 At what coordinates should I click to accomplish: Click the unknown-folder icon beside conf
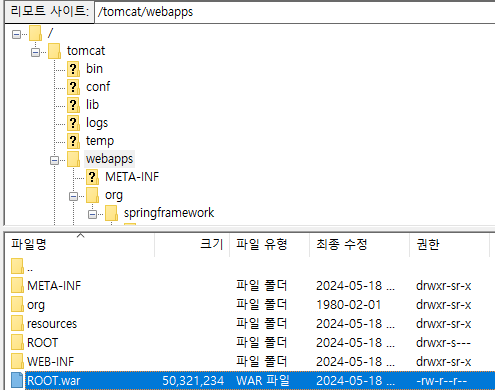73,87
